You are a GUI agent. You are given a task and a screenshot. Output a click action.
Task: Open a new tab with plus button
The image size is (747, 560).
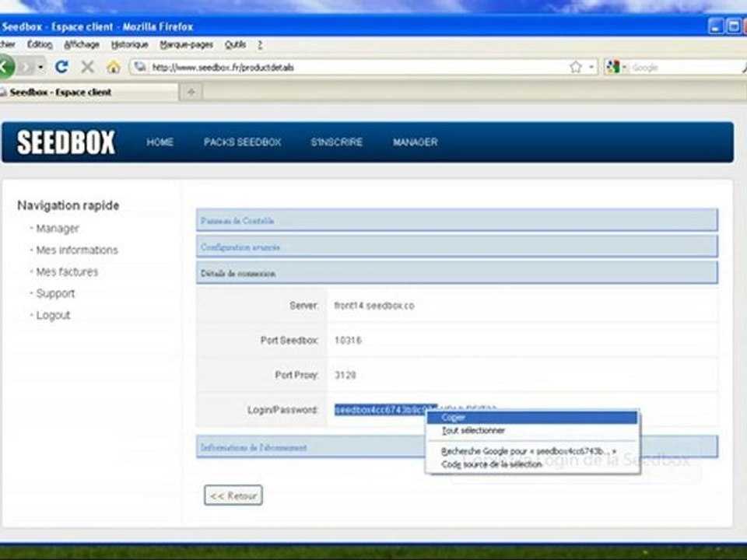191,92
